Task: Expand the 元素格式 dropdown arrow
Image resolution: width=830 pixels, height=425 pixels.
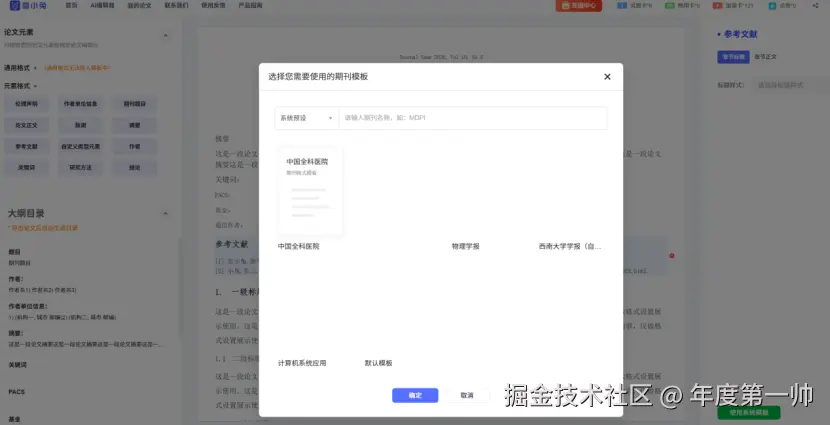Action: tap(35, 86)
